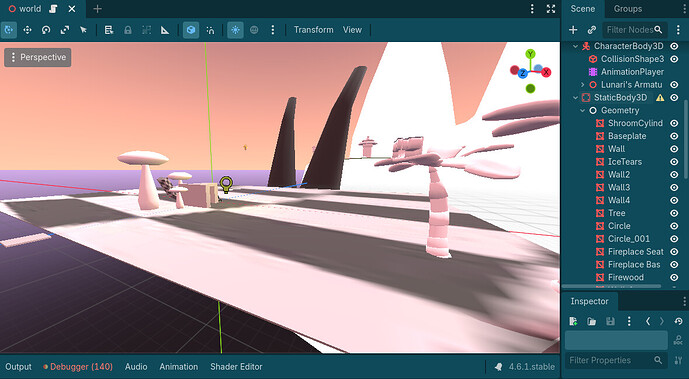
Task: Select the Firewood node
Action: [626, 277]
